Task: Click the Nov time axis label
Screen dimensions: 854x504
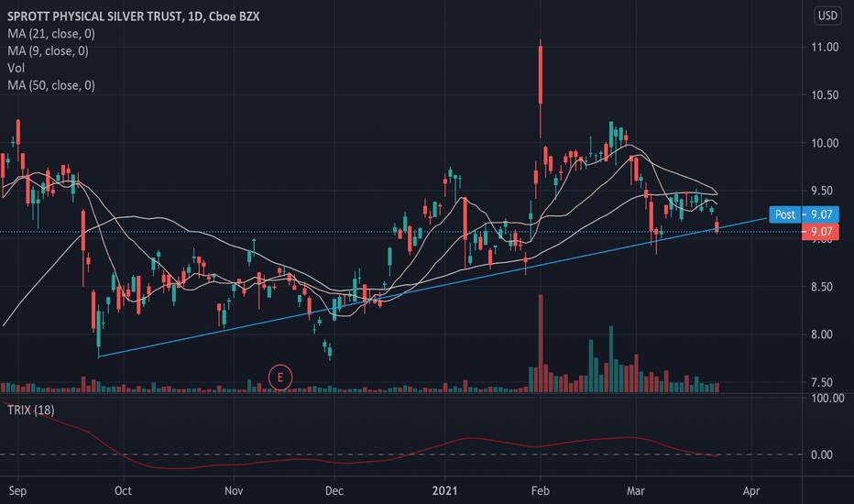Action: 234,491
